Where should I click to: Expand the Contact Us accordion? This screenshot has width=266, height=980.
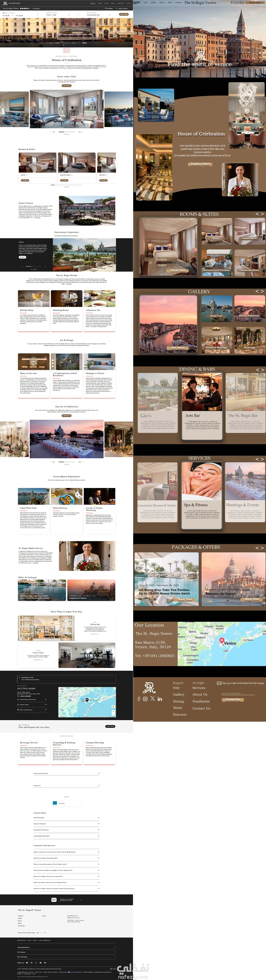[66, 785]
